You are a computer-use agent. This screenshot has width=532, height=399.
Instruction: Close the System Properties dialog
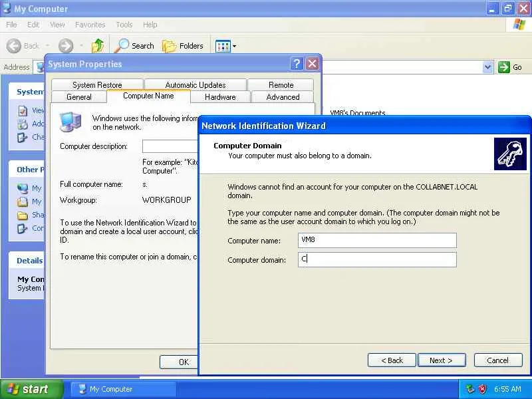[x=312, y=63]
